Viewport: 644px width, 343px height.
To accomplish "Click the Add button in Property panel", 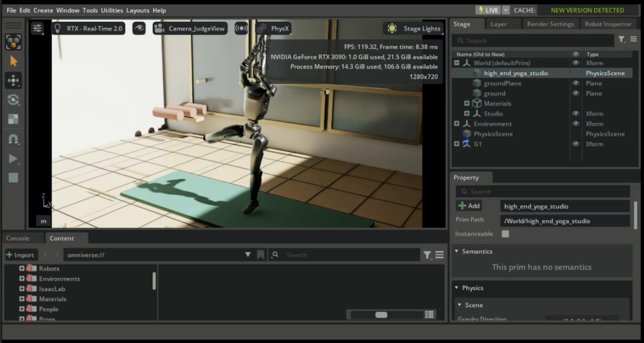I will 469,206.
